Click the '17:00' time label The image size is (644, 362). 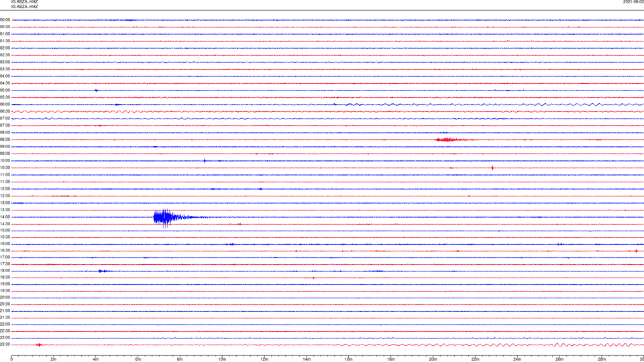coord(5,257)
